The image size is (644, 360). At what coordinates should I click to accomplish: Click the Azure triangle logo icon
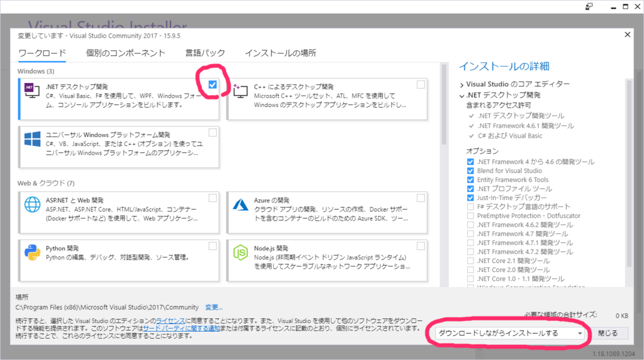[240, 205]
